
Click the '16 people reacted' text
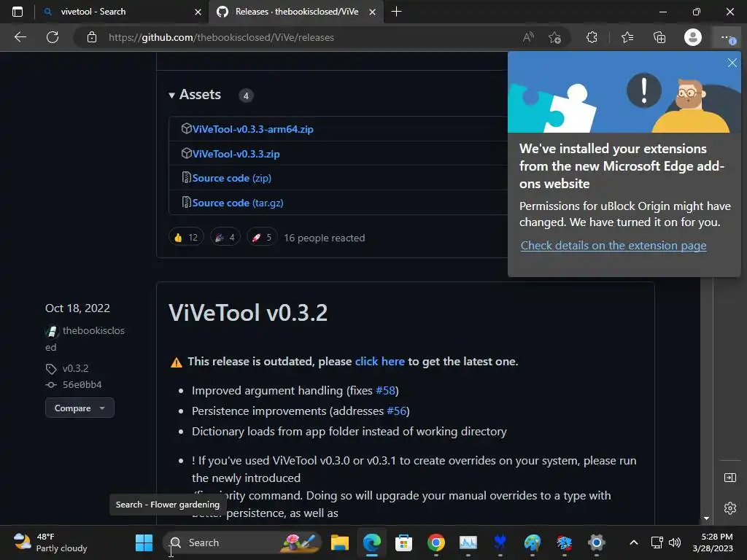[x=325, y=238]
